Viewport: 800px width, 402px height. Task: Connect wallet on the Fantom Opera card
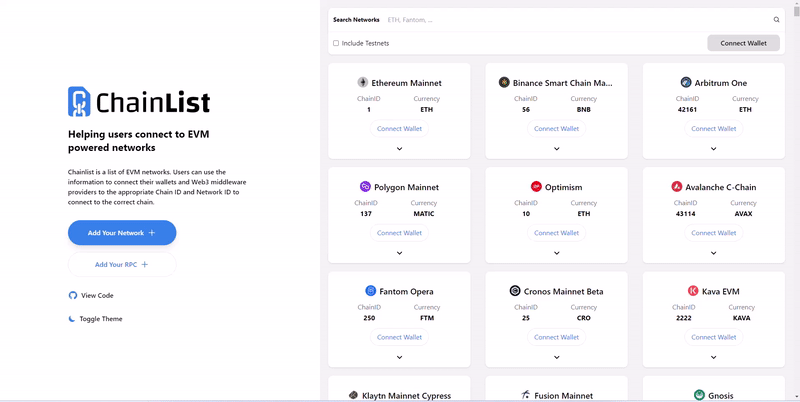(399, 337)
